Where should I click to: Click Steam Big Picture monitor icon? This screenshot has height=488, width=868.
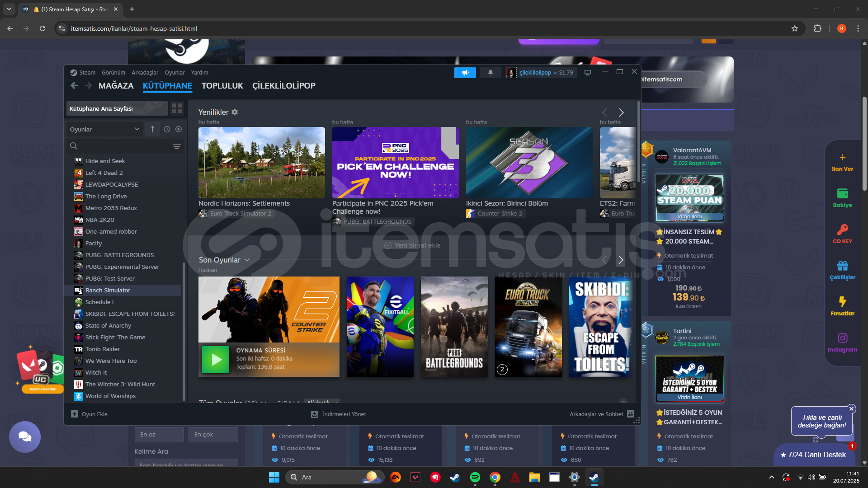point(588,72)
